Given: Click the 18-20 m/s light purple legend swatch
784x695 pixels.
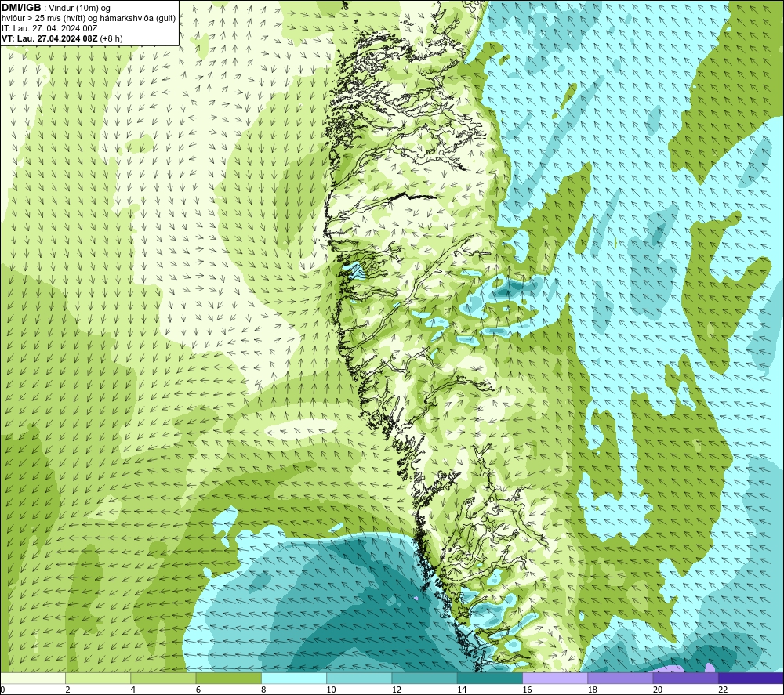Looking at the screenshot, I should (620, 678).
